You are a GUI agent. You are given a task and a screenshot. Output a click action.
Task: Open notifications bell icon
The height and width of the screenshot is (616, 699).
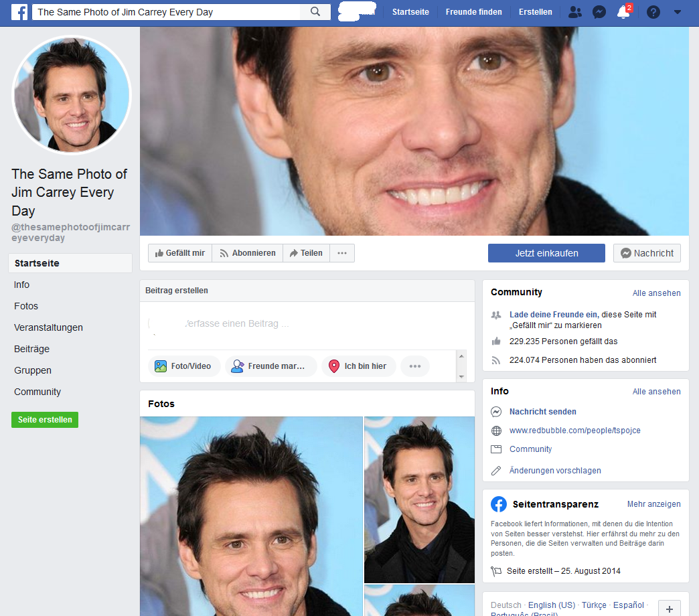click(623, 12)
